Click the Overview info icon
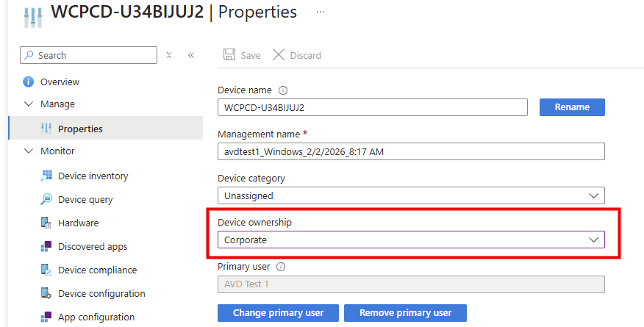644x327 pixels. [x=29, y=82]
